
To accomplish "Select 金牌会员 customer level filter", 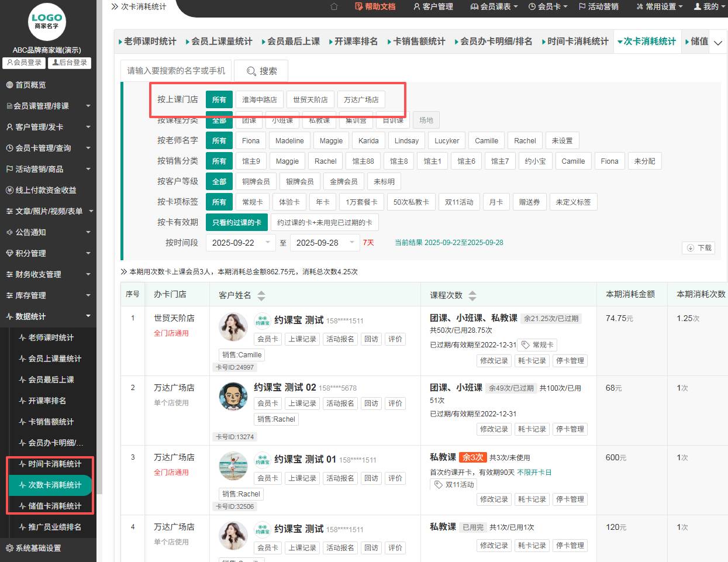I will [x=343, y=181].
